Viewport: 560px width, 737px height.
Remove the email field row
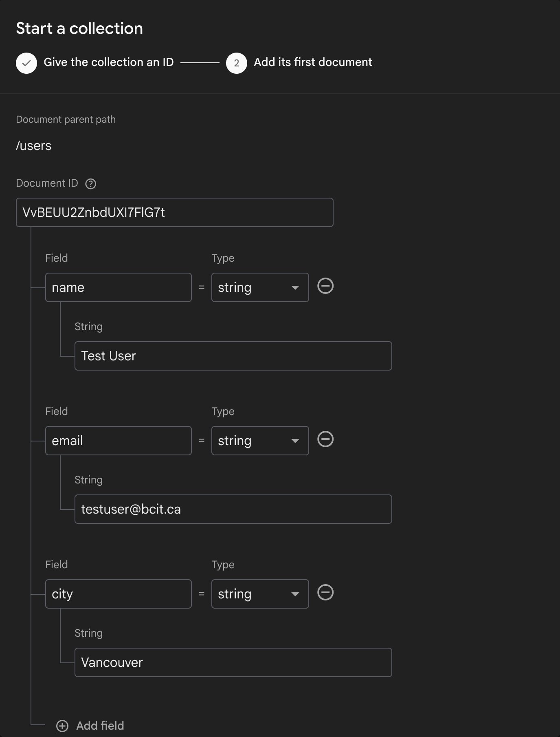(x=325, y=439)
